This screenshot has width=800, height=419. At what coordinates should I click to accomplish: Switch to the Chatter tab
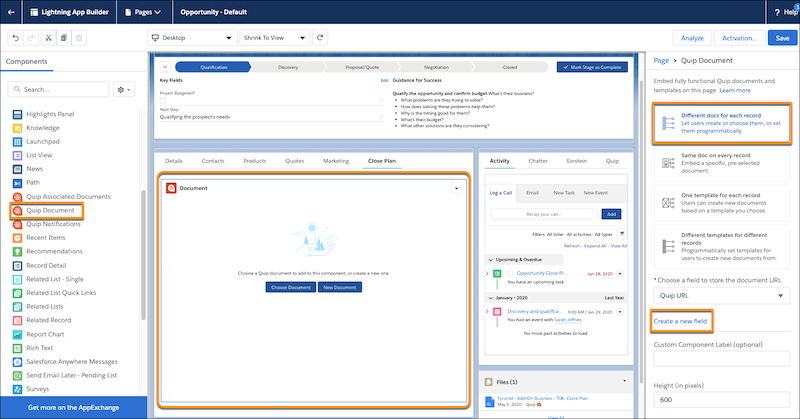(538, 161)
